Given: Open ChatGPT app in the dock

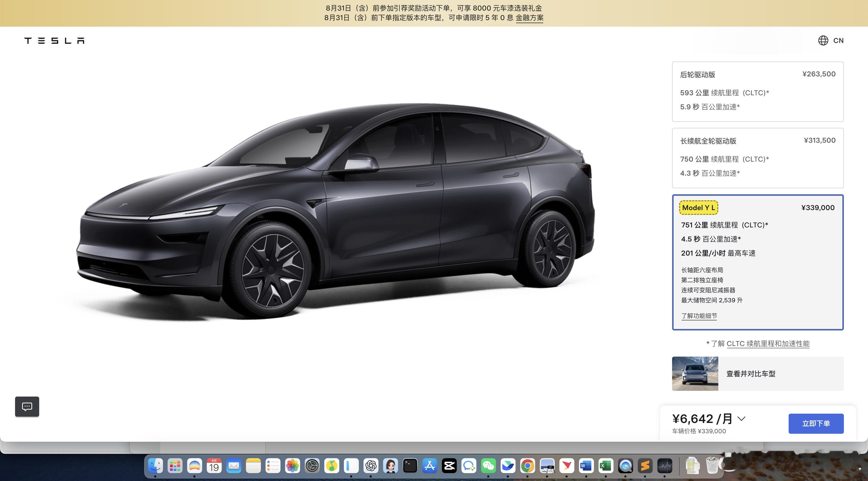Looking at the screenshot, I should click(x=371, y=466).
